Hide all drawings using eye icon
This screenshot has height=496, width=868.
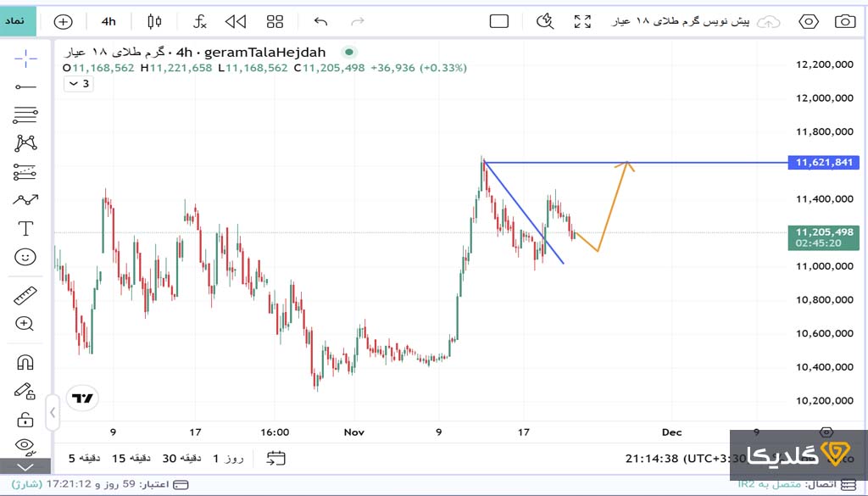[x=25, y=445]
